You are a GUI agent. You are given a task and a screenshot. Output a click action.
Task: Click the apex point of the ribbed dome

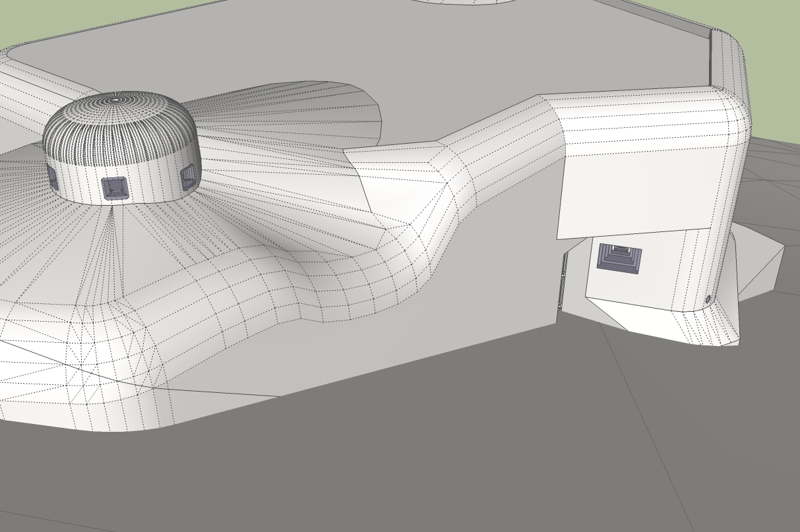(x=116, y=100)
